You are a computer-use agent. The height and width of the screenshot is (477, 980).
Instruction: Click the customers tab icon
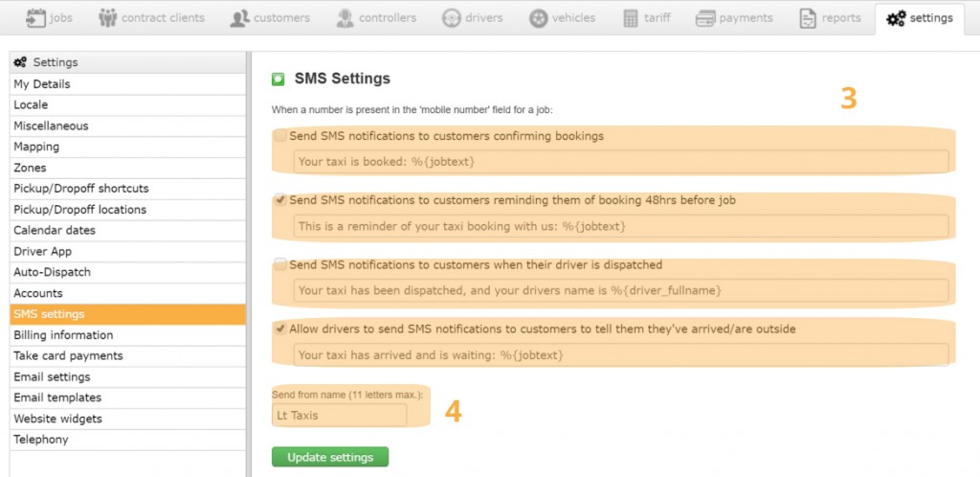[239, 19]
